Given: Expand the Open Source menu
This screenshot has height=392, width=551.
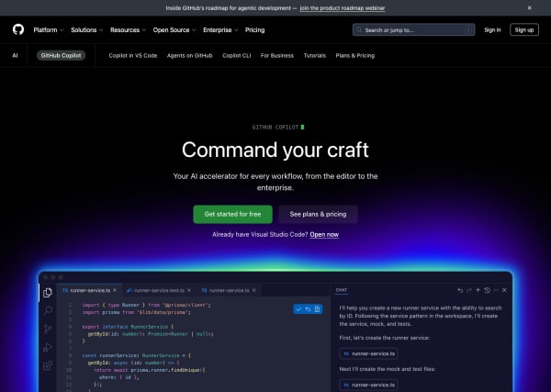Looking at the screenshot, I should 174,30.
